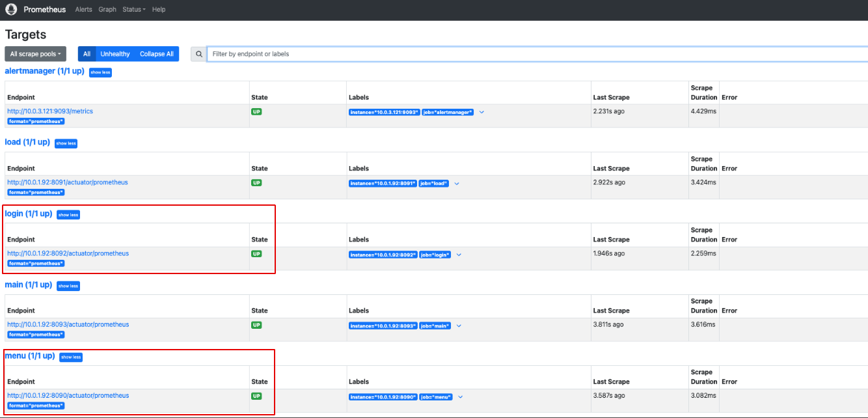868x418 pixels.
Task: Expand labels chevron in main row
Action: 459,326
